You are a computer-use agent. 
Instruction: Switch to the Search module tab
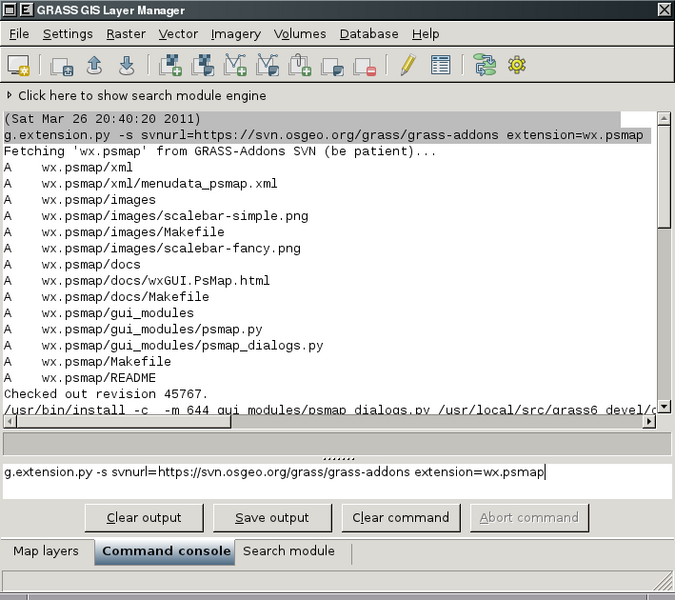pos(288,551)
